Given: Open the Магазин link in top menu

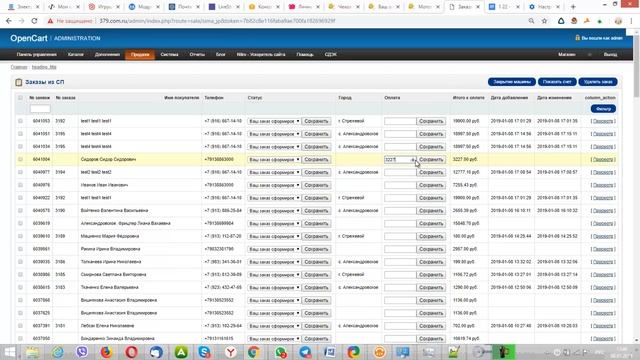Looking at the screenshot, I should pos(567,54).
